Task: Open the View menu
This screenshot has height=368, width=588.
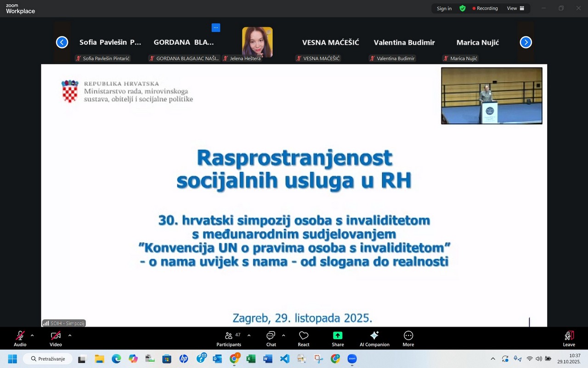Action: pyautogui.click(x=511, y=8)
